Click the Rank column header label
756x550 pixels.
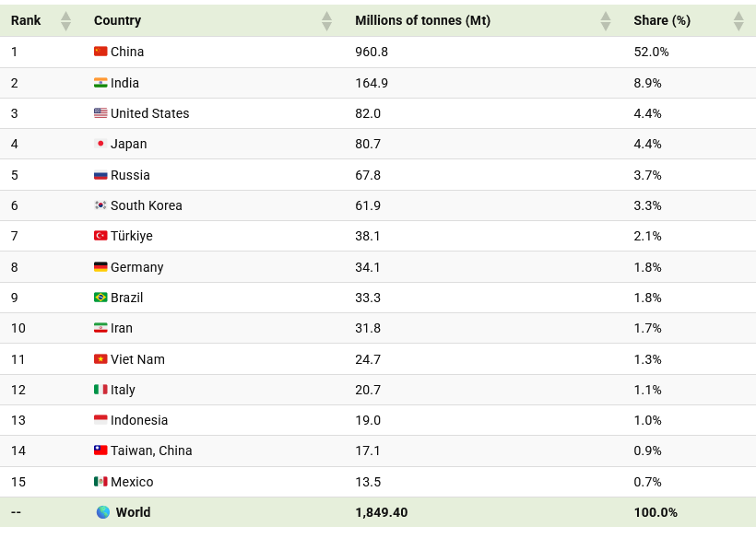(26, 20)
